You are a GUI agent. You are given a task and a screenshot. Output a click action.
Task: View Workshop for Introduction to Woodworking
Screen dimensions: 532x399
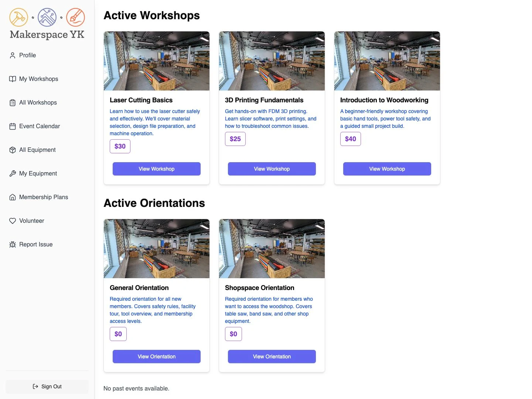coord(387,169)
